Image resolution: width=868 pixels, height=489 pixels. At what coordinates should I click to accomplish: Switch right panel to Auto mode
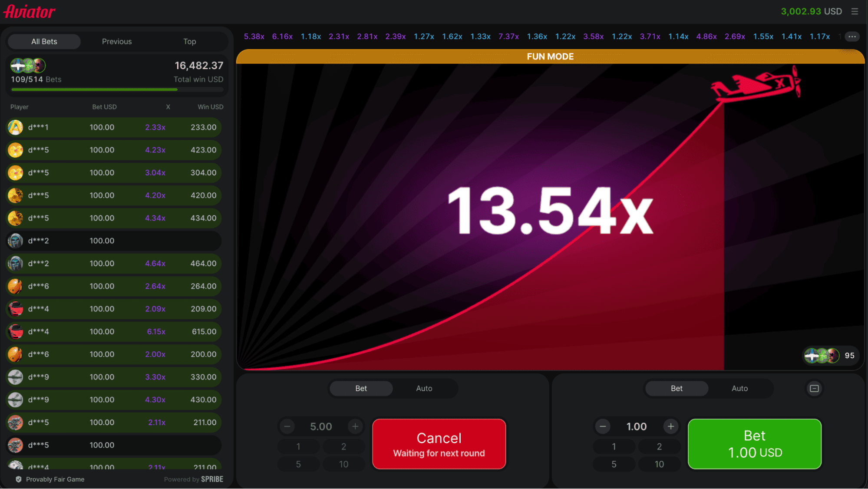click(739, 388)
